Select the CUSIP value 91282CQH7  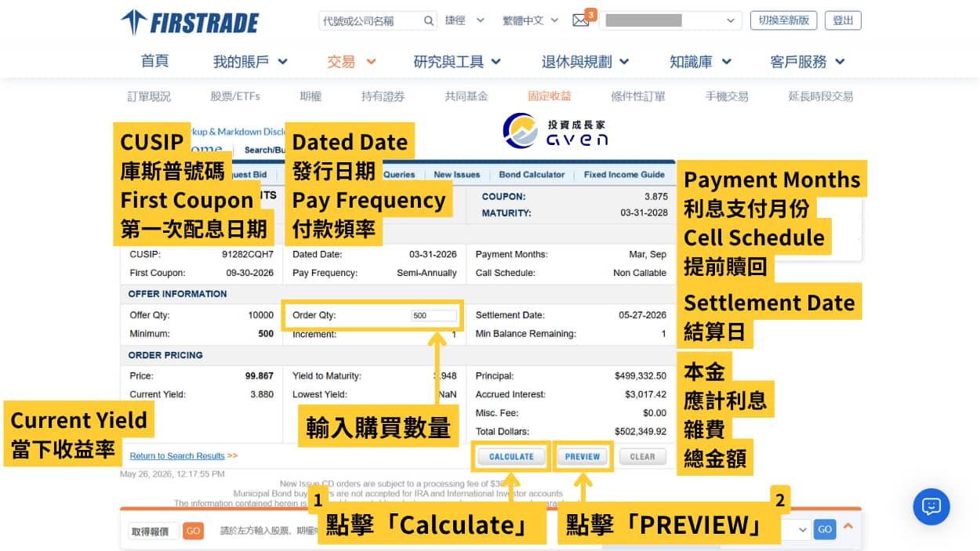(x=248, y=255)
